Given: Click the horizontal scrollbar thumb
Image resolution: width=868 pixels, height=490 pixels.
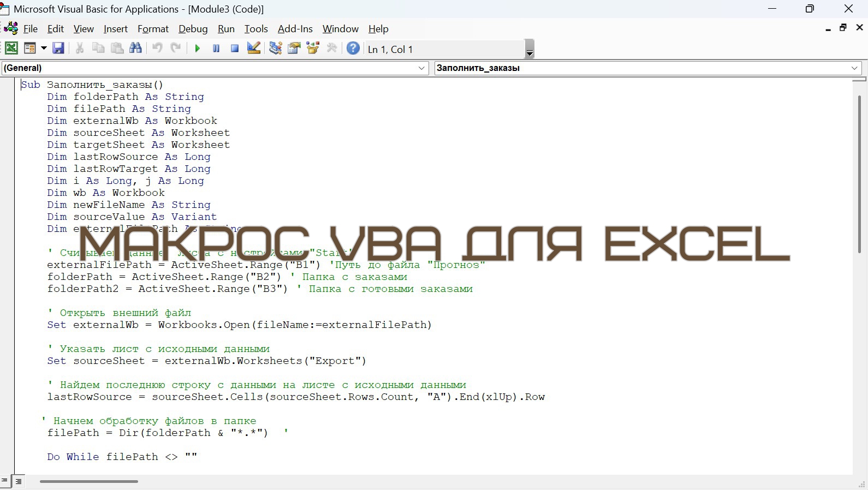Looking at the screenshot, I should 88,481.
